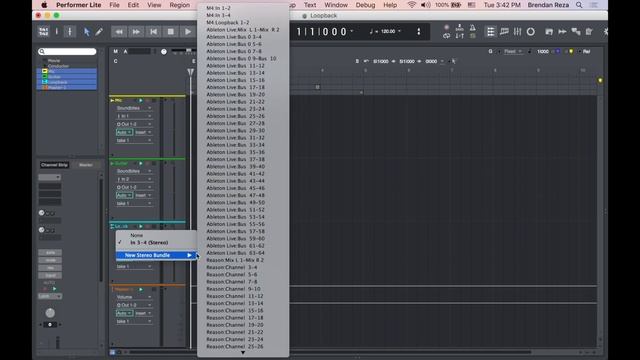This screenshot has height=360, width=640.
Task: Click the fast forward transport button
Action: 136,32
